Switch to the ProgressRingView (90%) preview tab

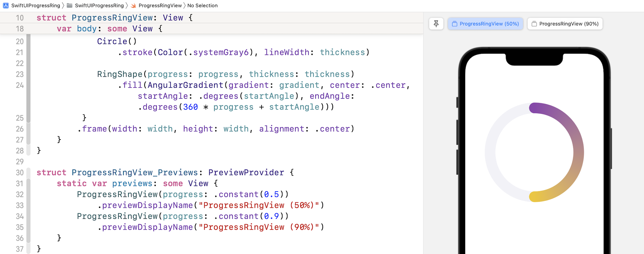pos(565,24)
